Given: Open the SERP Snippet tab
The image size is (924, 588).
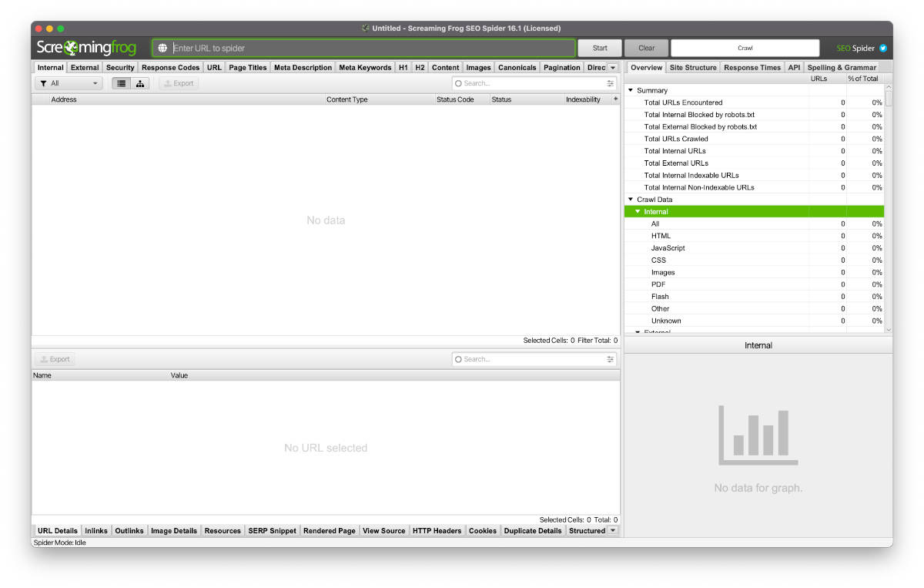Looking at the screenshot, I should 272,531.
